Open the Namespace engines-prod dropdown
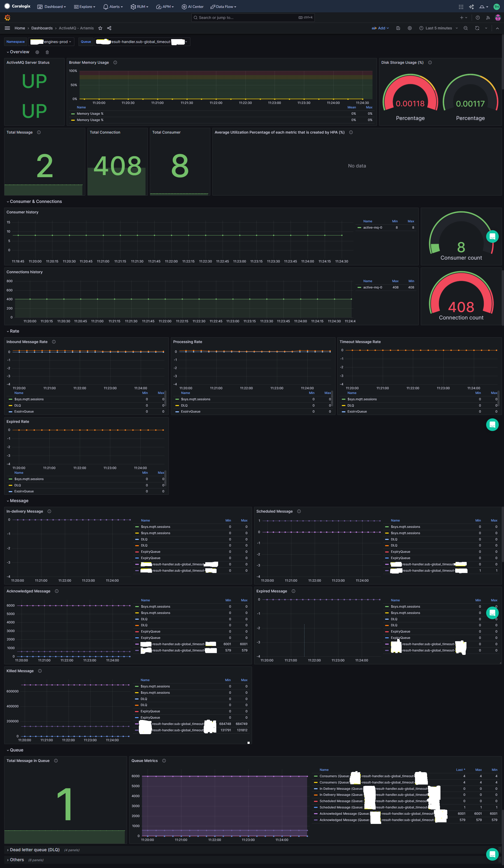The height and width of the screenshot is (868, 504). point(51,42)
